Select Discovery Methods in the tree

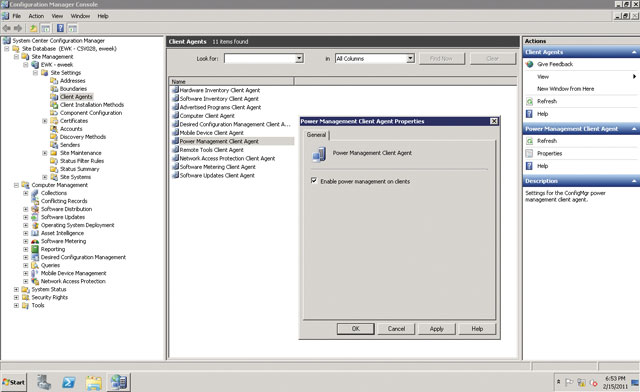pyautogui.click(x=82, y=137)
